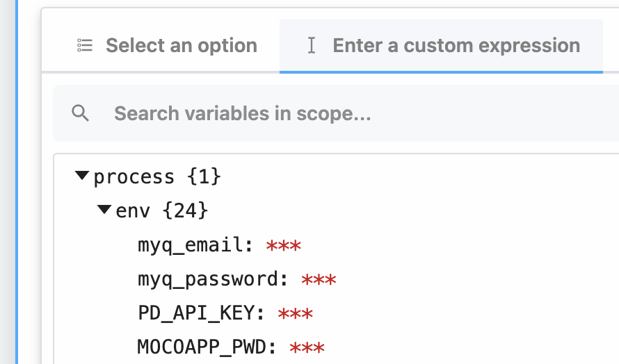The width and height of the screenshot is (619, 364).
Task: Select the myq_email variable key
Action: tap(195, 245)
